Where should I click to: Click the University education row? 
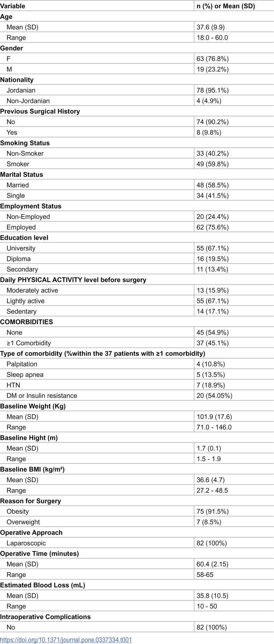tap(137, 248)
